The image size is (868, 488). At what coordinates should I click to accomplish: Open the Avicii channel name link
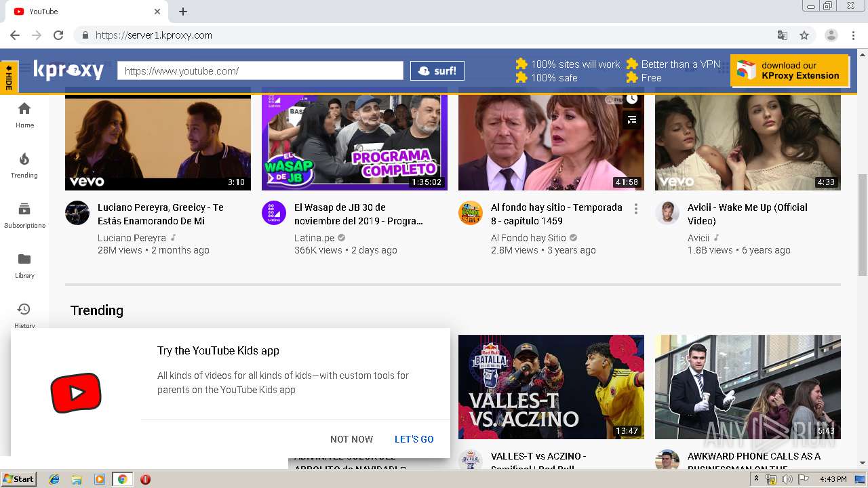coord(698,238)
